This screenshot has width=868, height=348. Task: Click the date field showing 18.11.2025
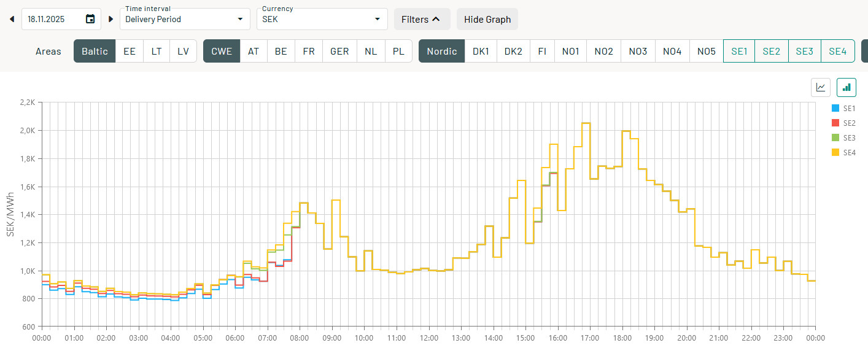click(53, 19)
